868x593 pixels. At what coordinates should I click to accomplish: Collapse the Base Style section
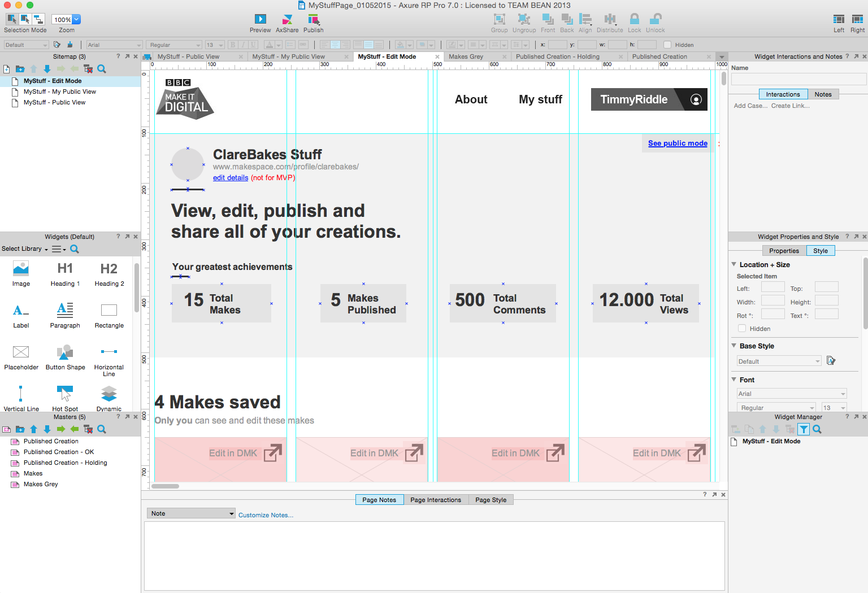pyautogui.click(x=734, y=346)
